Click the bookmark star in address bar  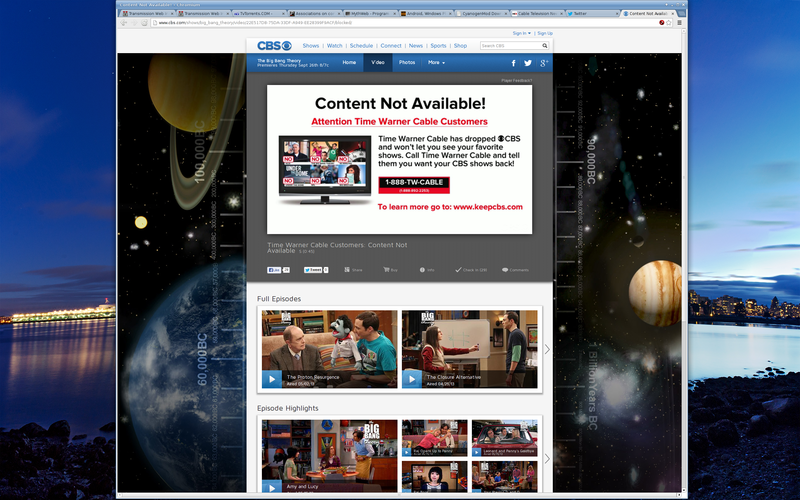[669, 23]
